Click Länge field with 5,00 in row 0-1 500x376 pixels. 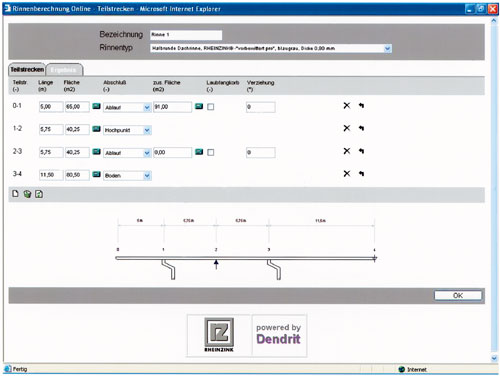click(x=51, y=107)
